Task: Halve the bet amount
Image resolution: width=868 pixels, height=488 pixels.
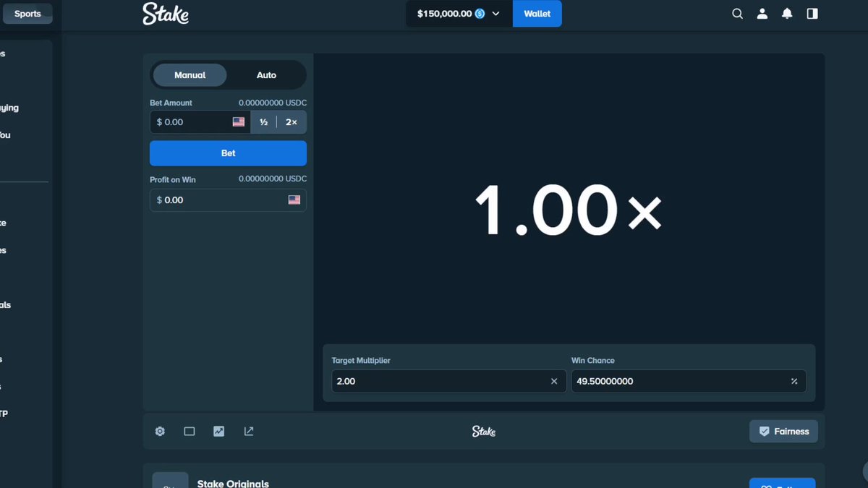Action: (x=264, y=122)
